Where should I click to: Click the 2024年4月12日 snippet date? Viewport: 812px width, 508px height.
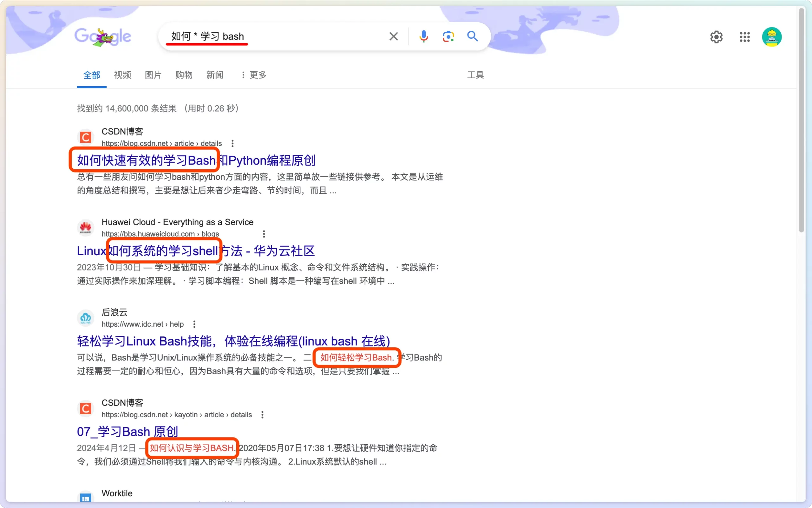tap(107, 448)
